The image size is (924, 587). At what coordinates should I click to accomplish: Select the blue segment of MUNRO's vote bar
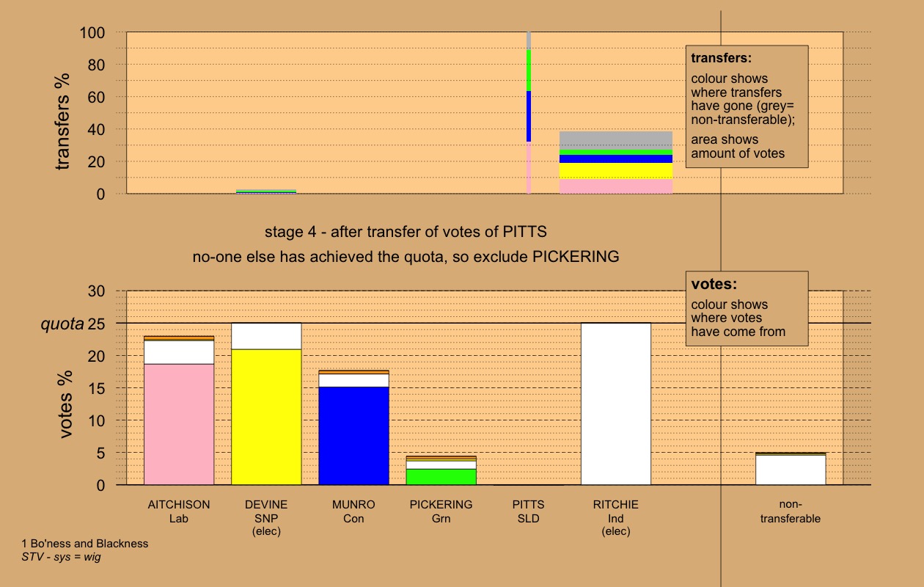(x=353, y=436)
